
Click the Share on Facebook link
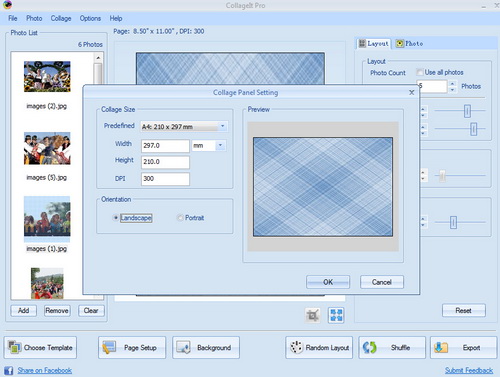point(45,370)
